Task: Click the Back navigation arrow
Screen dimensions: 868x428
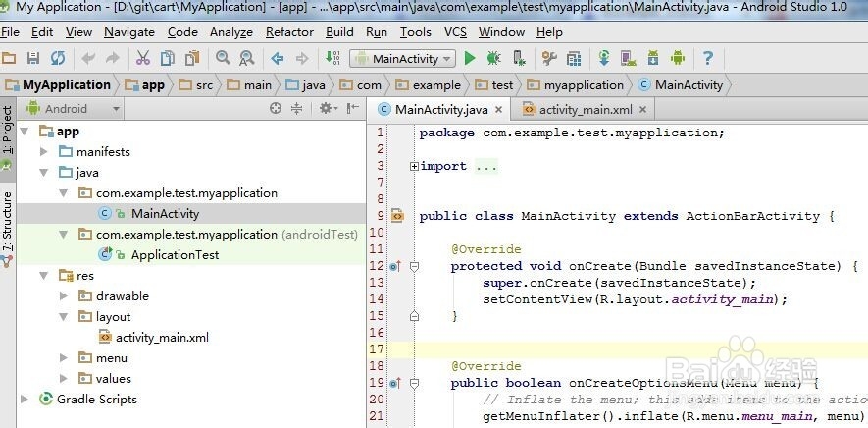Action: point(277,58)
